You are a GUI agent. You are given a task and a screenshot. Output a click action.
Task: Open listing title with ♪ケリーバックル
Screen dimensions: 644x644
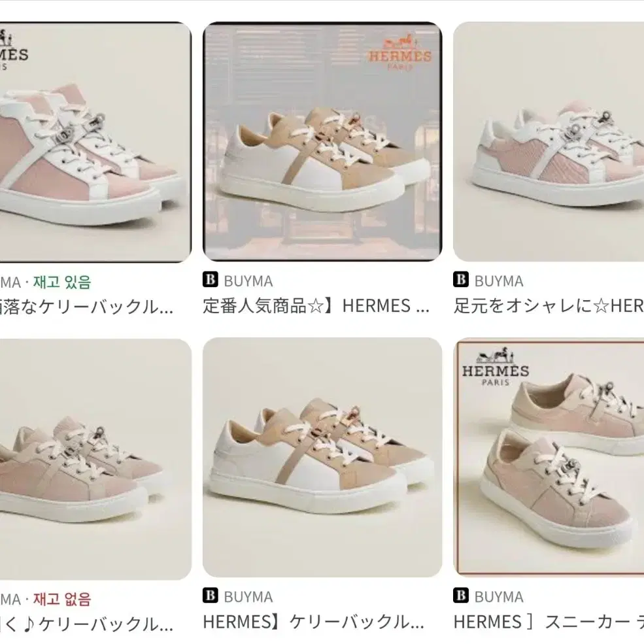tap(86, 624)
